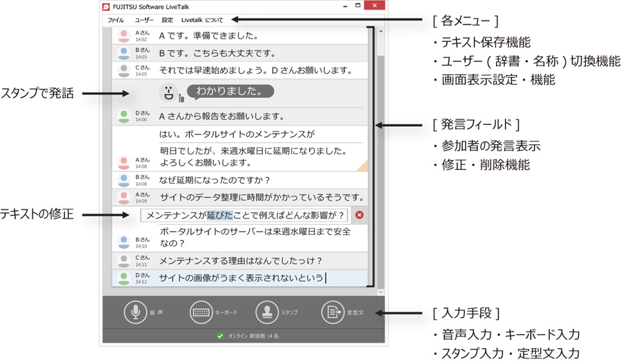
Task: Click the text edit field containing メンテナンスが延びた
Action: [244, 215]
